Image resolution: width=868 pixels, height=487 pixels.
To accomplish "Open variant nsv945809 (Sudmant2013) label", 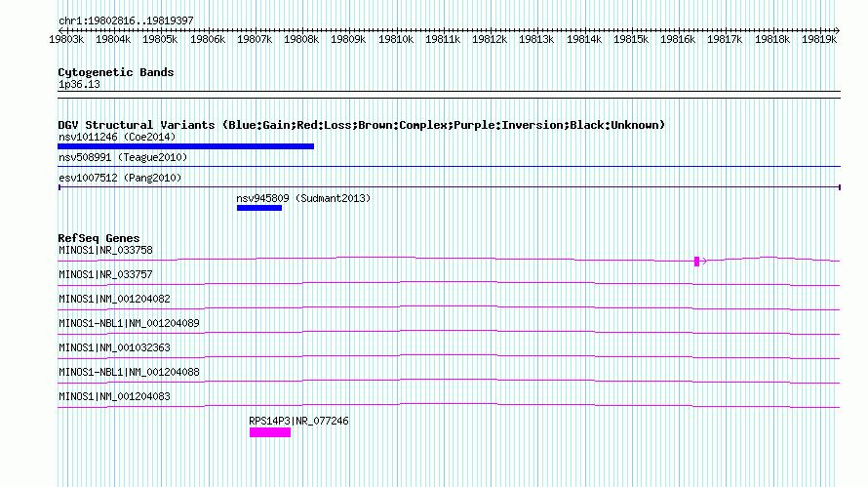I will point(303,198).
